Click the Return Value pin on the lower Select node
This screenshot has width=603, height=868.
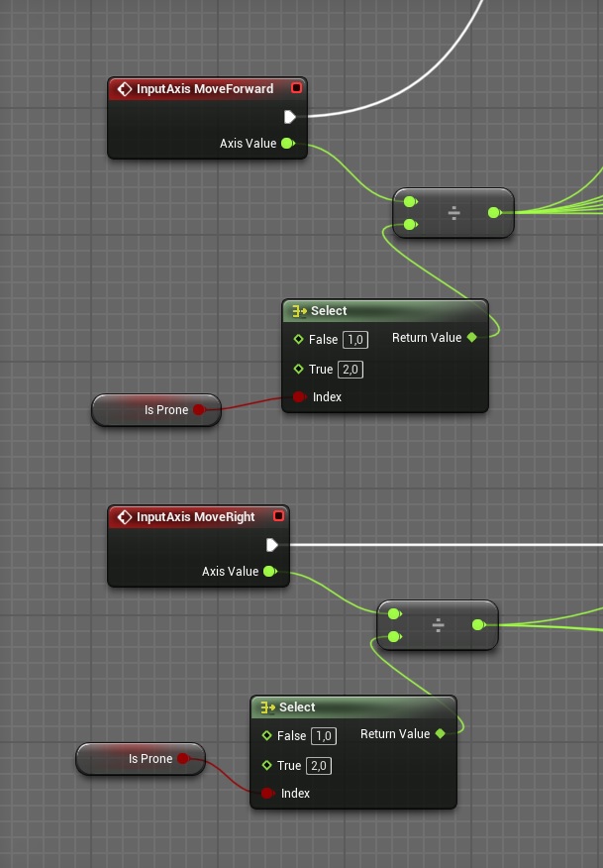click(x=441, y=734)
